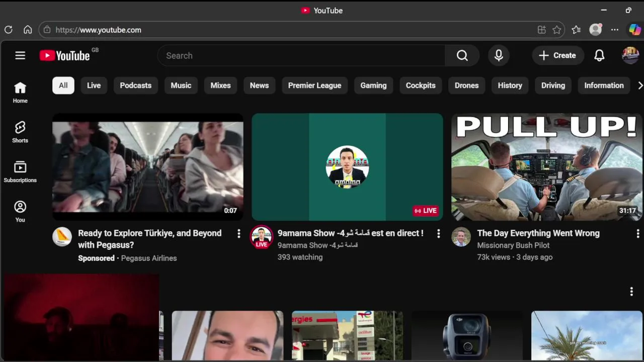
Task: Select the History filter chip
Action: click(510, 85)
